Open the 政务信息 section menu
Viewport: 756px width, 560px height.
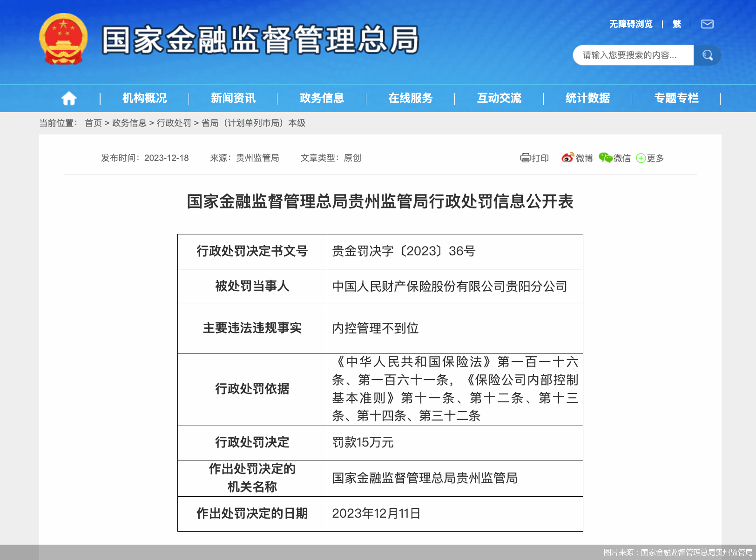pyautogui.click(x=321, y=98)
